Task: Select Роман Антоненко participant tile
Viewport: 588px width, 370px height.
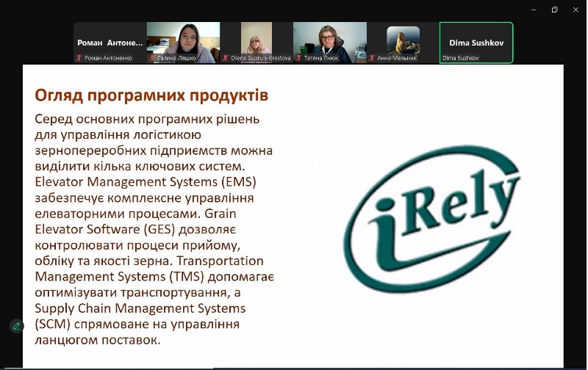Action: coord(110,43)
